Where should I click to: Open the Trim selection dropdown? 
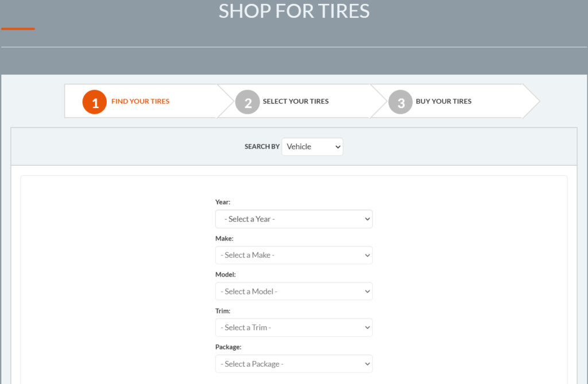[x=293, y=327]
